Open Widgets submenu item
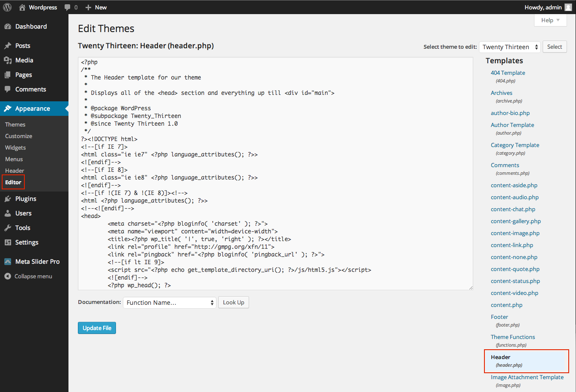Image resolution: width=576 pixels, height=392 pixels. tap(15, 147)
